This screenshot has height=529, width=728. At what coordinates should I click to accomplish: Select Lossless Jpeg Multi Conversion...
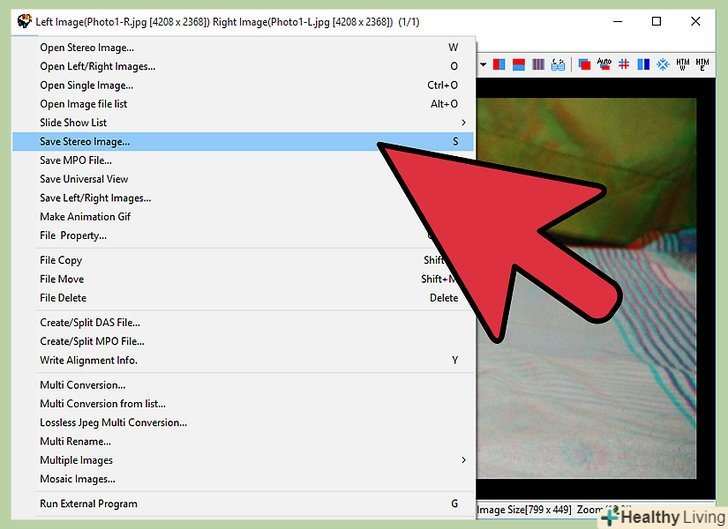(243, 423)
